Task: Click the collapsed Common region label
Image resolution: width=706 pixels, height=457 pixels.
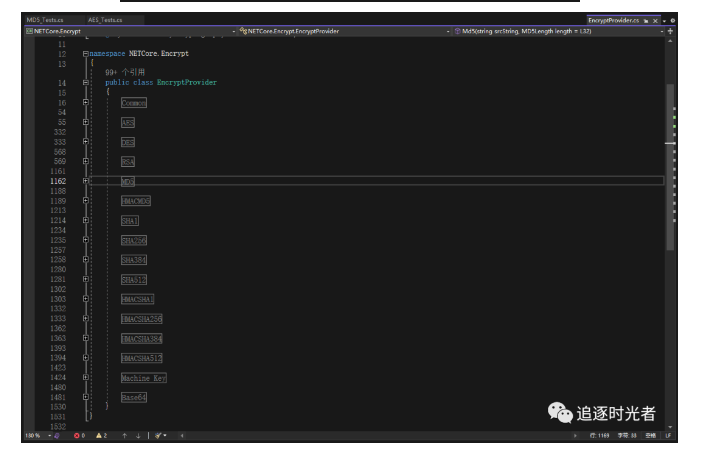Action: [x=134, y=103]
